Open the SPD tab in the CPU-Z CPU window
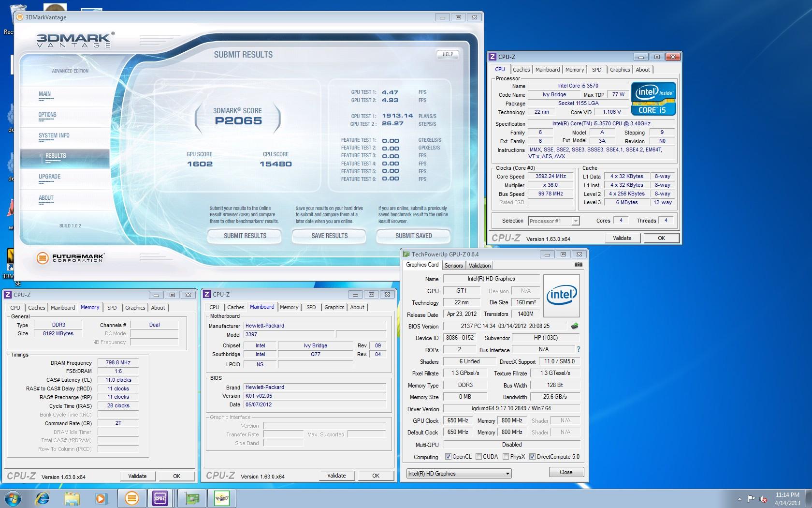The image size is (812, 508). pos(597,70)
